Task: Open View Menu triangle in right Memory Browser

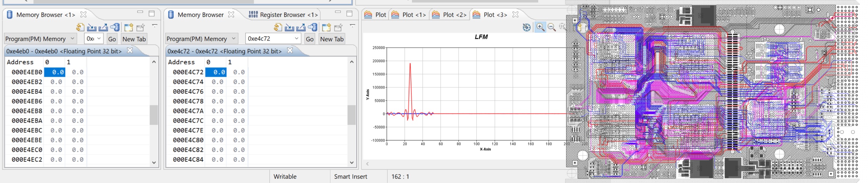Action: tap(352, 25)
